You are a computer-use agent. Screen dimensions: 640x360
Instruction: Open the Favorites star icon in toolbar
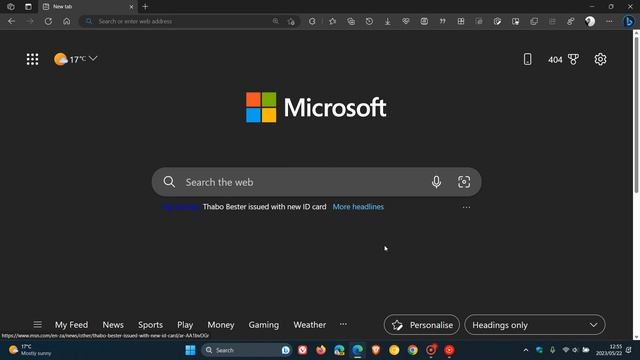click(333, 21)
